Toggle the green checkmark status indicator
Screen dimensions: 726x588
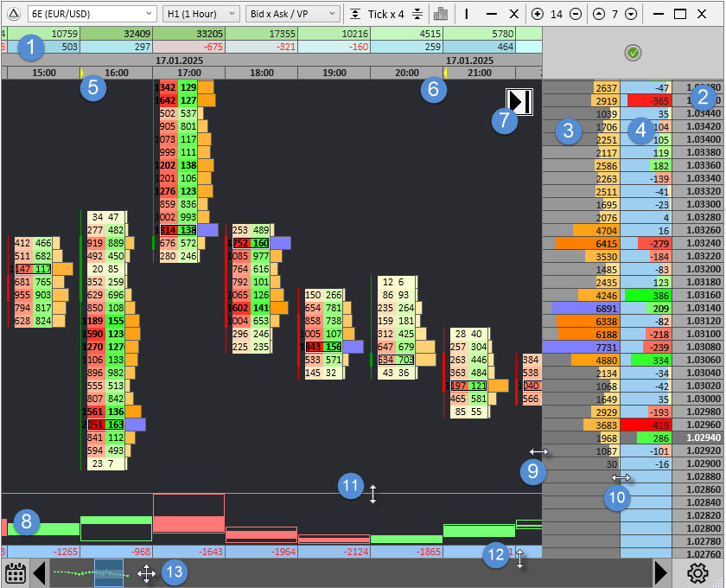[x=634, y=54]
